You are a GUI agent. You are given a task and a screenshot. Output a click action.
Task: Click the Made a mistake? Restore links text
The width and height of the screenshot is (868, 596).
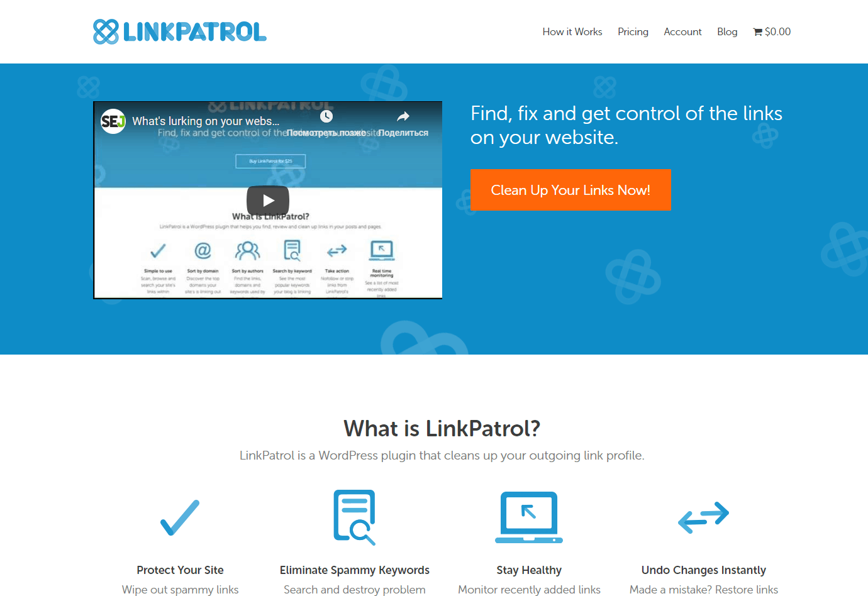point(704,590)
